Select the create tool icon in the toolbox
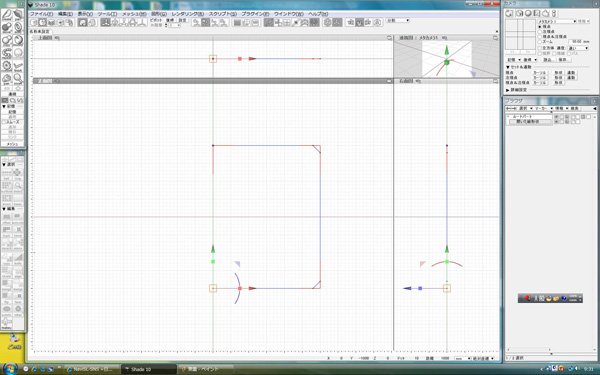600x375 pixels. pyautogui.click(x=7, y=15)
